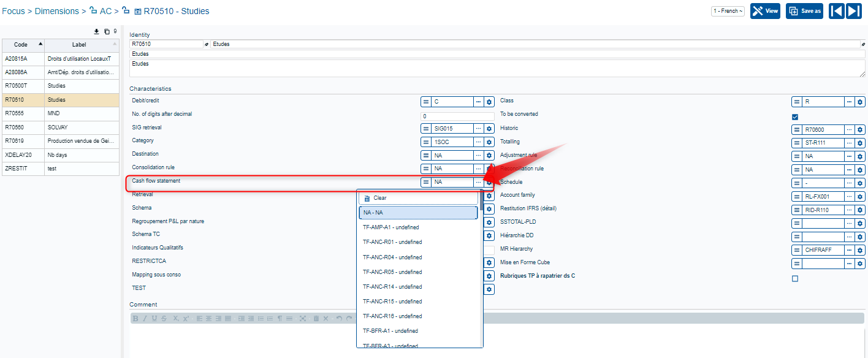Click the trash icon next to Clear
Image resolution: width=868 pixels, height=358 pixels.
(367, 199)
